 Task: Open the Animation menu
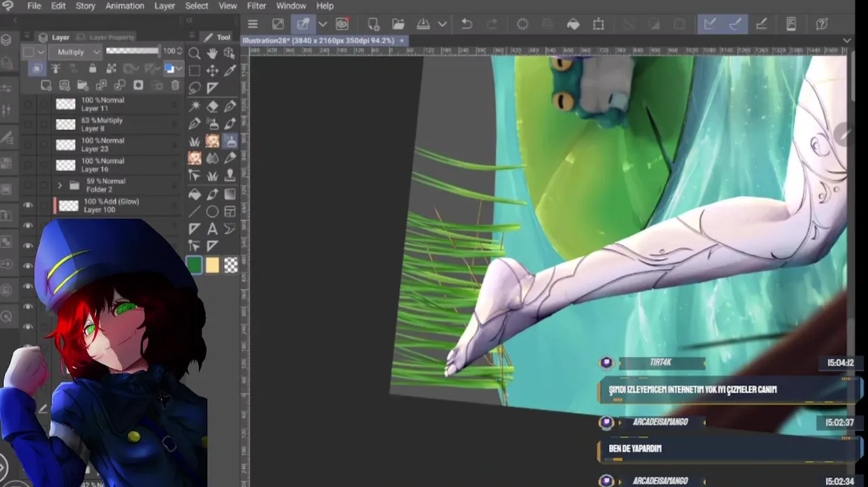124,5
